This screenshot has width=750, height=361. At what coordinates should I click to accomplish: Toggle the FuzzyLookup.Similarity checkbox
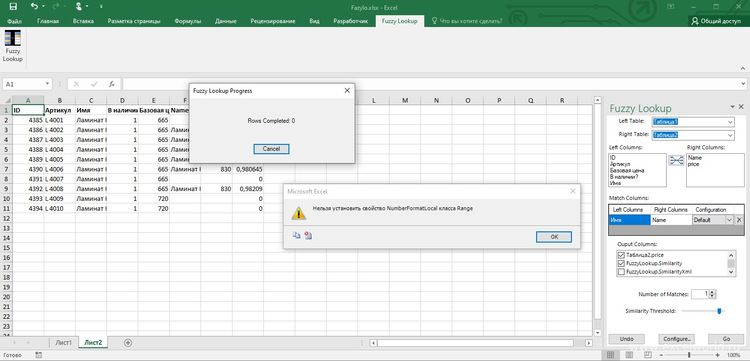pos(621,263)
